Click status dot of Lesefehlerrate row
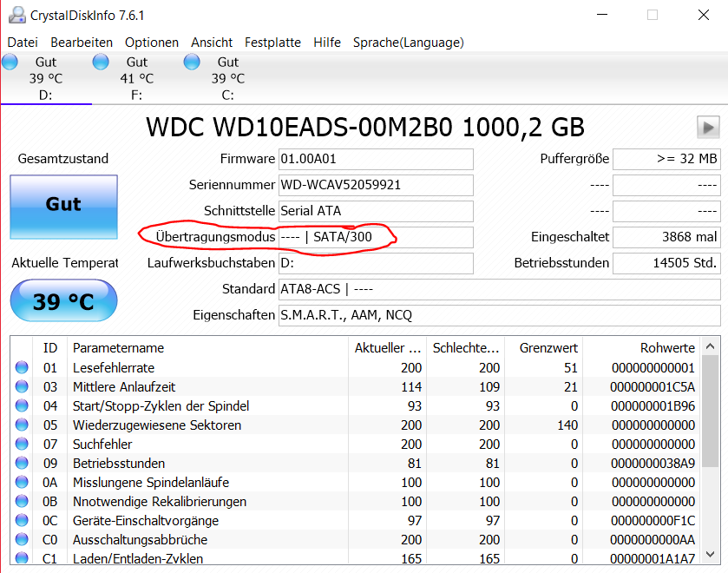 (22, 367)
